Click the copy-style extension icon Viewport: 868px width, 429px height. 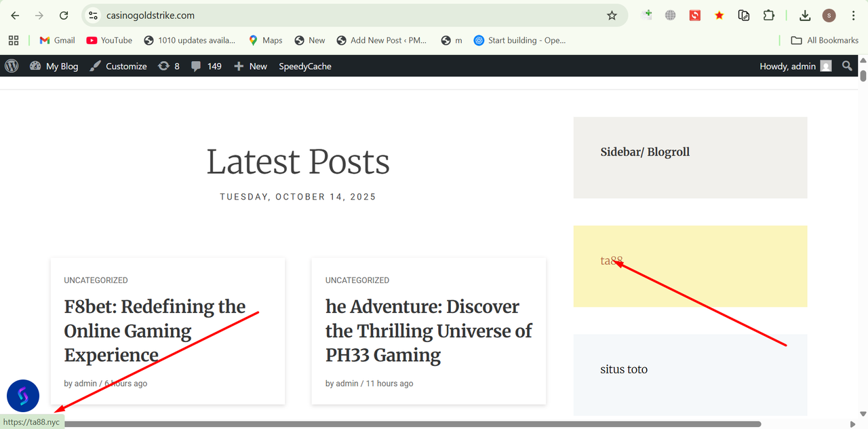coord(744,16)
